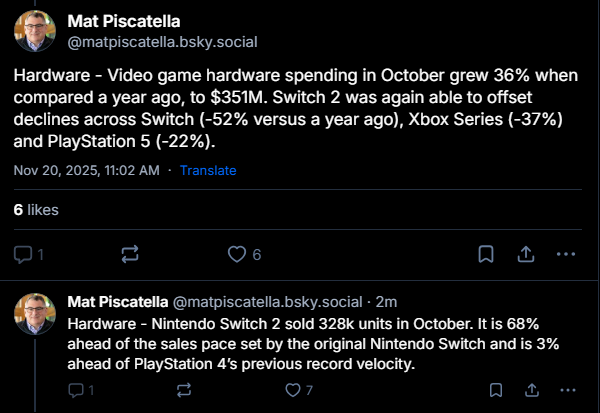The image size is (600, 413).
Task: Like the Switch 2 reply with 7 likes
Action: 292,390
